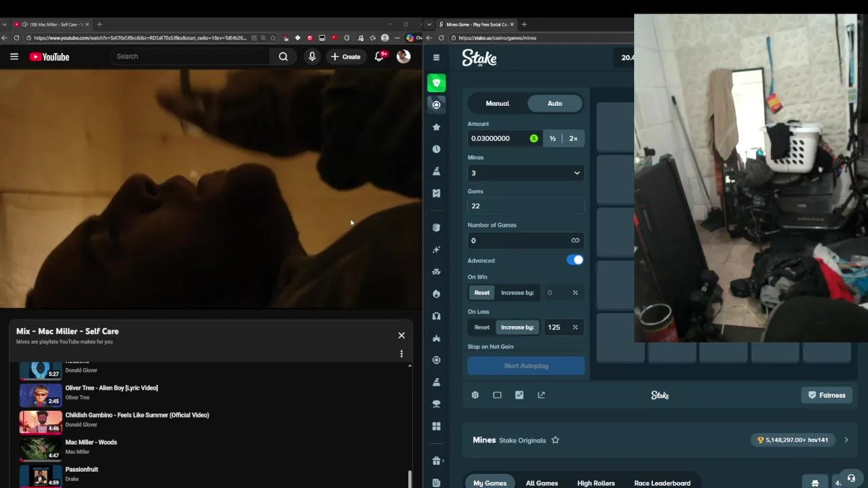Viewport: 868px width, 488px height.
Task: Open the gift promotions sidebar icon
Action: pyautogui.click(x=437, y=461)
